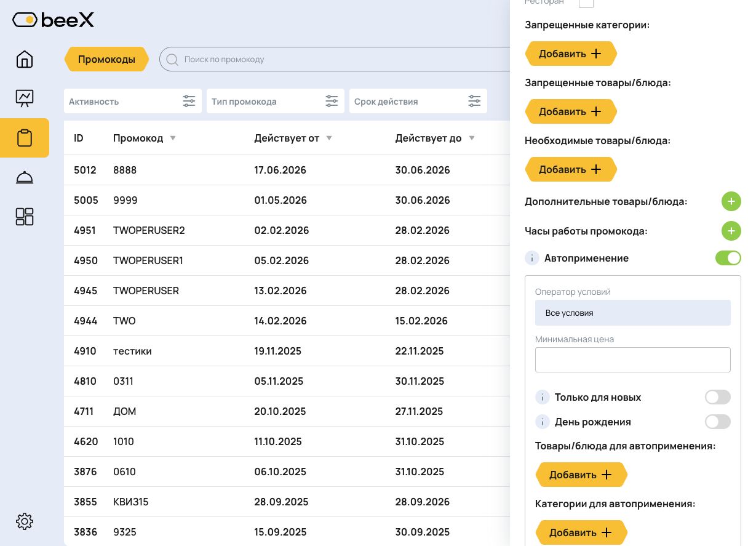Open the dashboard grid icon in sidebar
This screenshot has width=756, height=546.
click(25, 217)
